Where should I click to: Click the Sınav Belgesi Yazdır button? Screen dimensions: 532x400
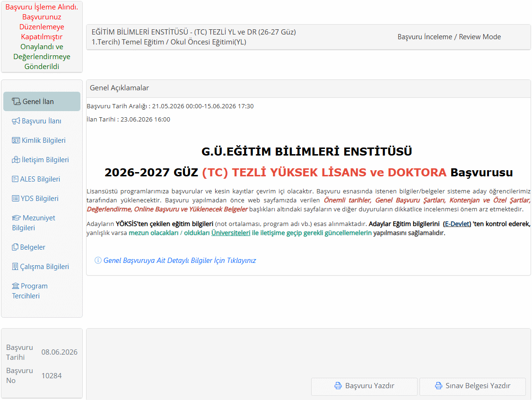(472, 386)
